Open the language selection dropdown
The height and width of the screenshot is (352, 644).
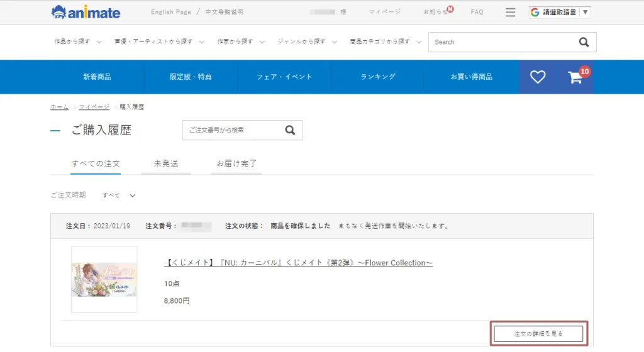[x=560, y=13]
